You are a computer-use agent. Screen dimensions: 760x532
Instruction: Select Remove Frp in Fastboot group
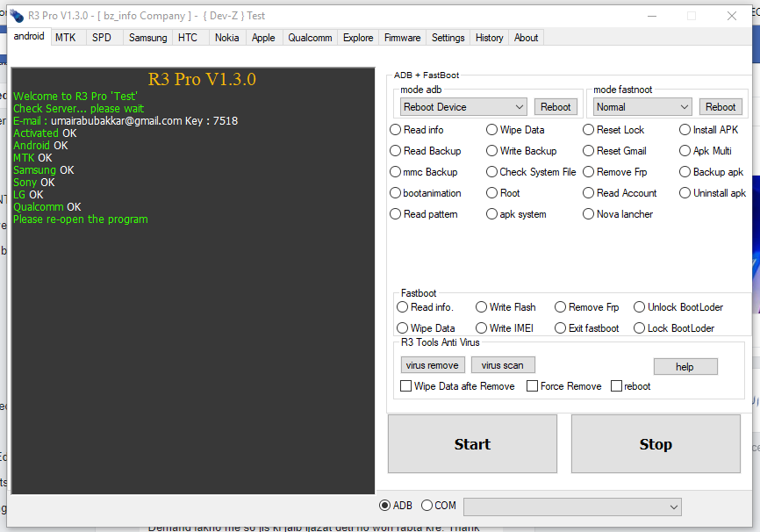(x=587, y=307)
